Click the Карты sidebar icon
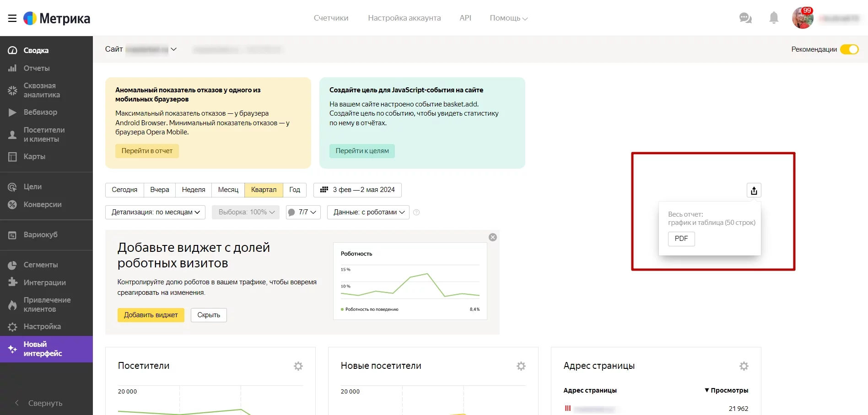Image resolution: width=868 pixels, height=415 pixels. point(12,156)
